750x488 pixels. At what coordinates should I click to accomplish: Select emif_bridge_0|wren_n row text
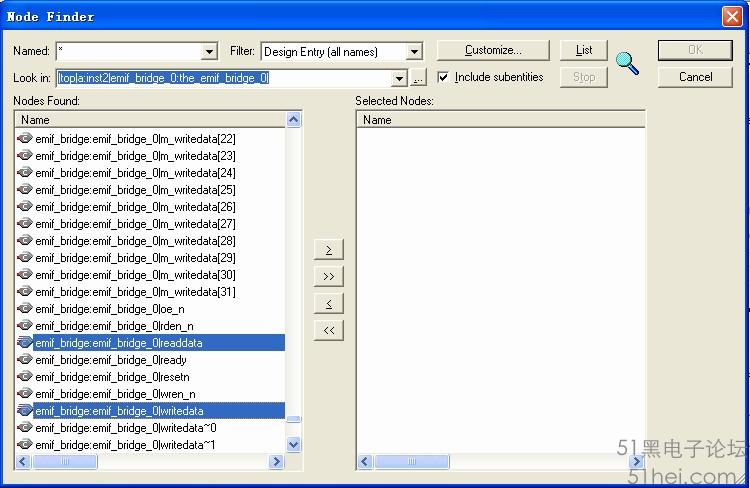pos(115,393)
